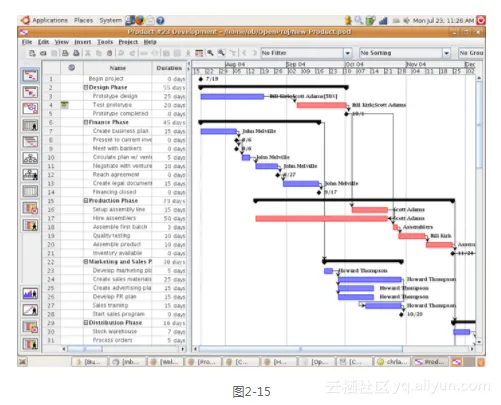Click the blue Prototype design Gantt bar
Viewport: 501px width, 405px height.
click(x=232, y=96)
